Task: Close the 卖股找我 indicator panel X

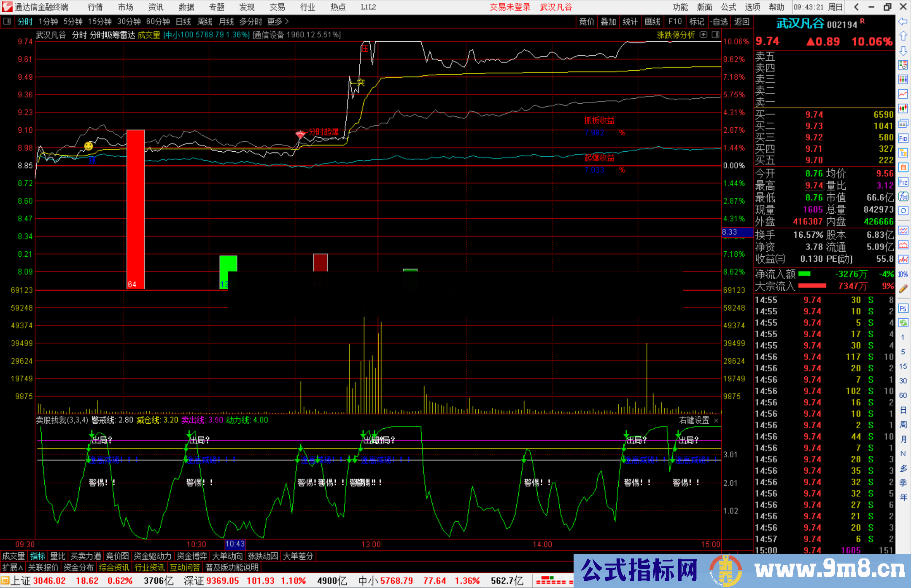Action: coord(716,421)
